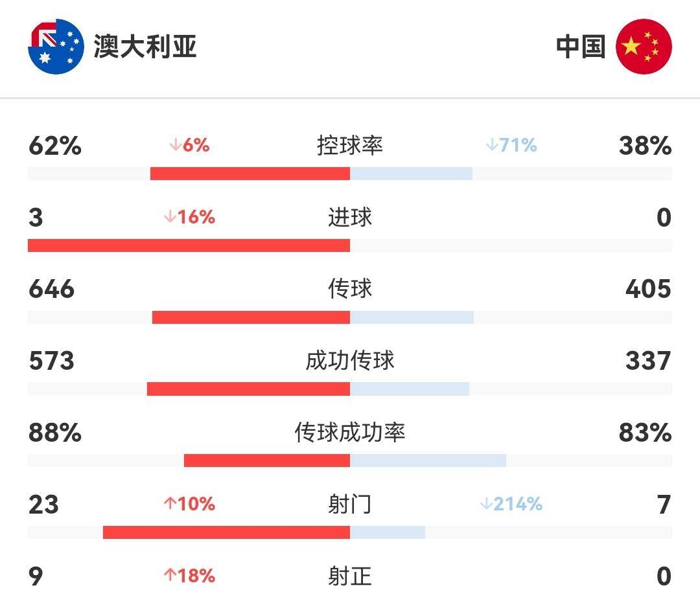Click the red ↓6% possession change indicator
Screen dimensions: 700x592
pyautogui.click(x=189, y=145)
